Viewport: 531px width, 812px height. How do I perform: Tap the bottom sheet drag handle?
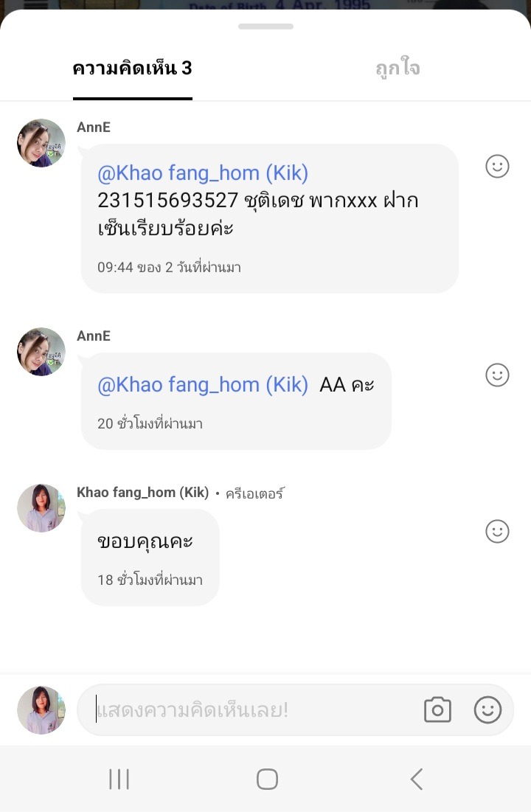coord(265,27)
